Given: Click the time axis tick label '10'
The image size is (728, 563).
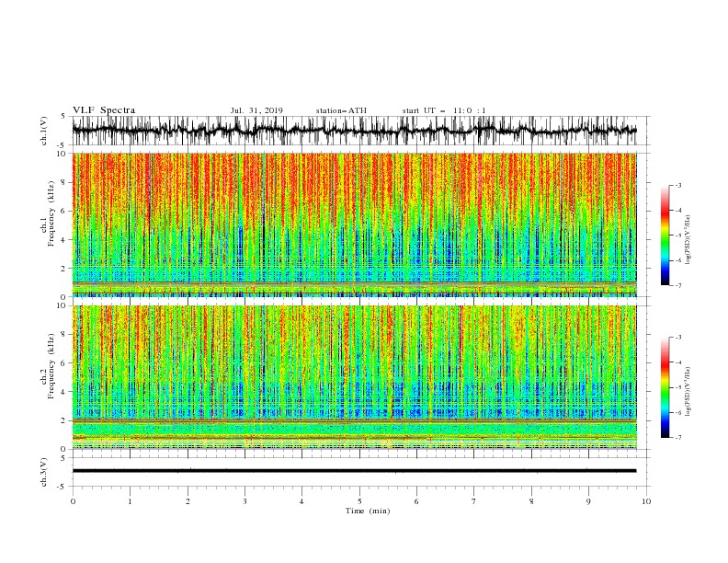Looking at the screenshot, I should coord(646,501).
